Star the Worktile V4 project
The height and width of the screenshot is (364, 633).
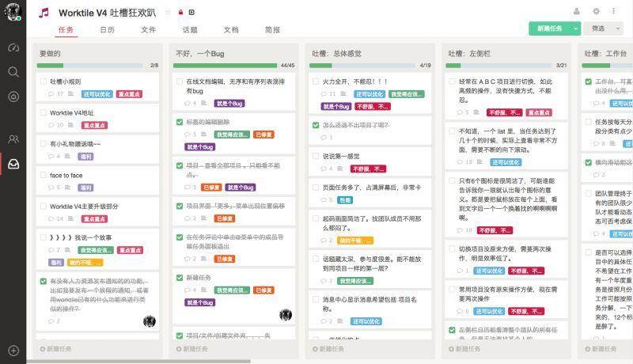168,13
